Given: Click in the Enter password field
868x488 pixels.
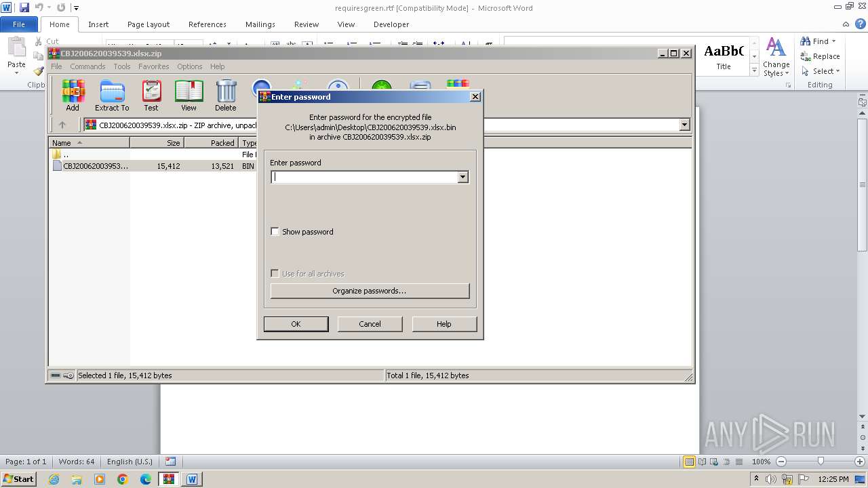Looking at the screenshot, I should [x=364, y=177].
